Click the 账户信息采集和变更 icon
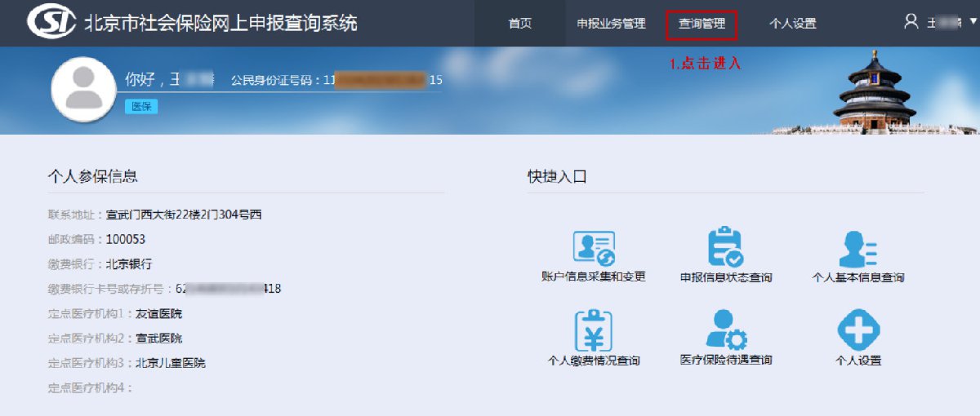 coord(594,248)
